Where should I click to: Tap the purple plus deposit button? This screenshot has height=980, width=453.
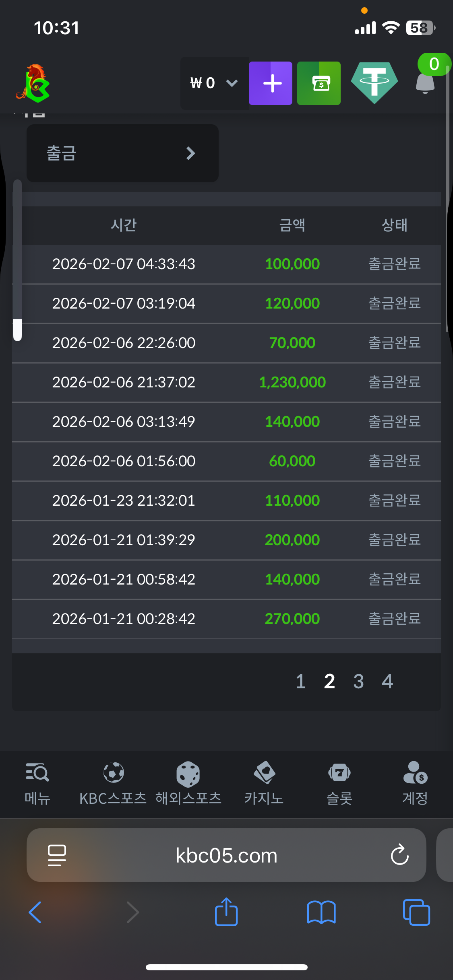click(270, 83)
